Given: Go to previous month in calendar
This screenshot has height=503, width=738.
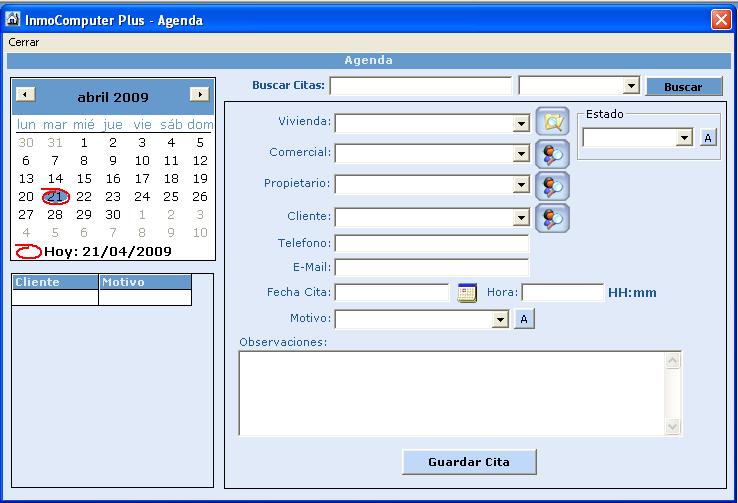Looking at the screenshot, I should [x=25, y=94].
